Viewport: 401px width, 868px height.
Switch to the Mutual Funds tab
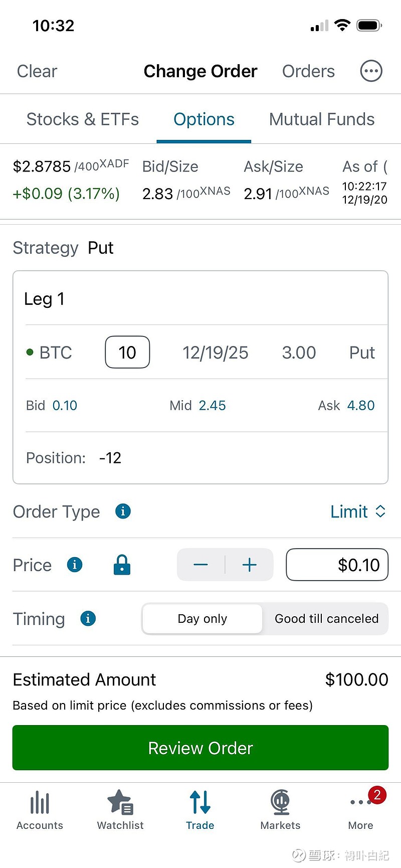point(322,119)
